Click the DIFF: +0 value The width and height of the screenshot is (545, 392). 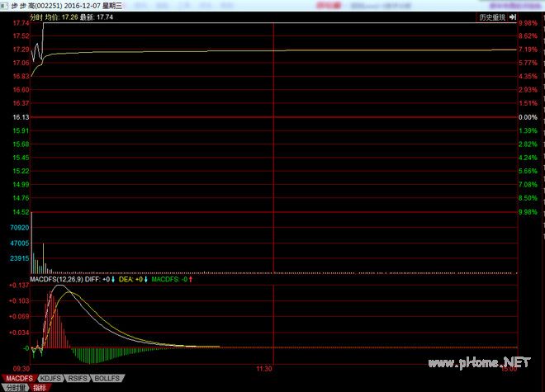pyautogui.click(x=97, y=280)
